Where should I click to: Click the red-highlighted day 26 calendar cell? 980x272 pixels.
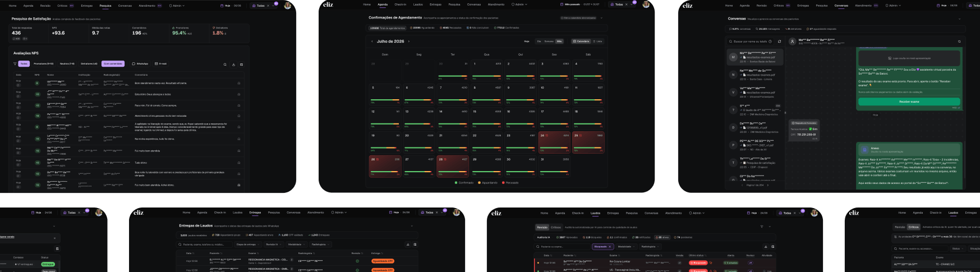coord(385,167)
